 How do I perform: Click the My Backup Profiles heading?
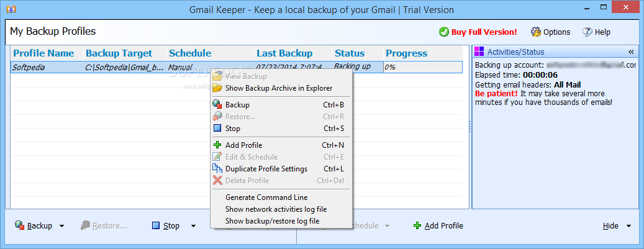click(x=53, y=31)
